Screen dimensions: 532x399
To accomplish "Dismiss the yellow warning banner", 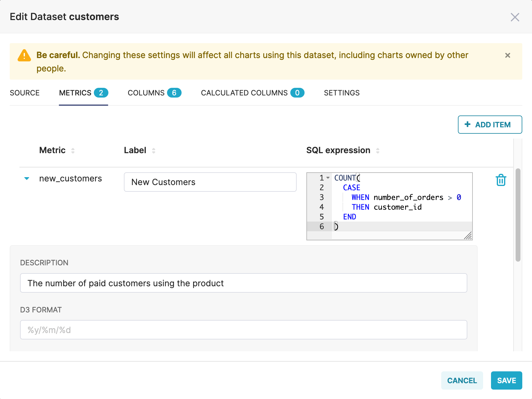I will 507,55.
